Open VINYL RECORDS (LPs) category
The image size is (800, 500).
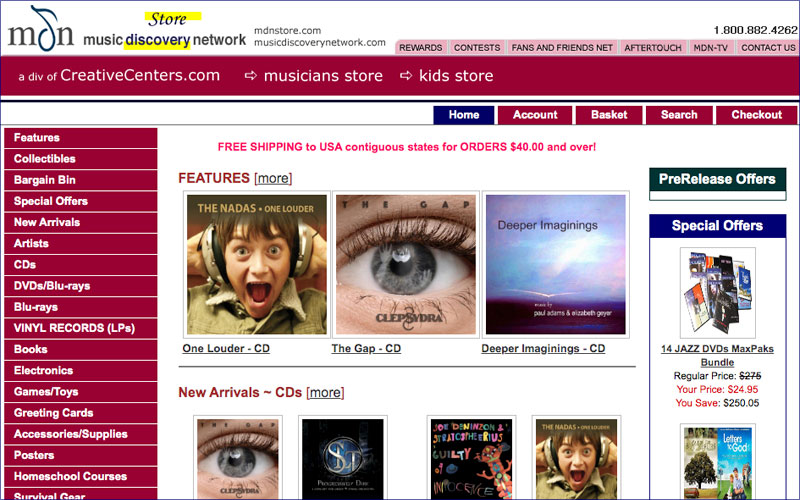point(81,328)
